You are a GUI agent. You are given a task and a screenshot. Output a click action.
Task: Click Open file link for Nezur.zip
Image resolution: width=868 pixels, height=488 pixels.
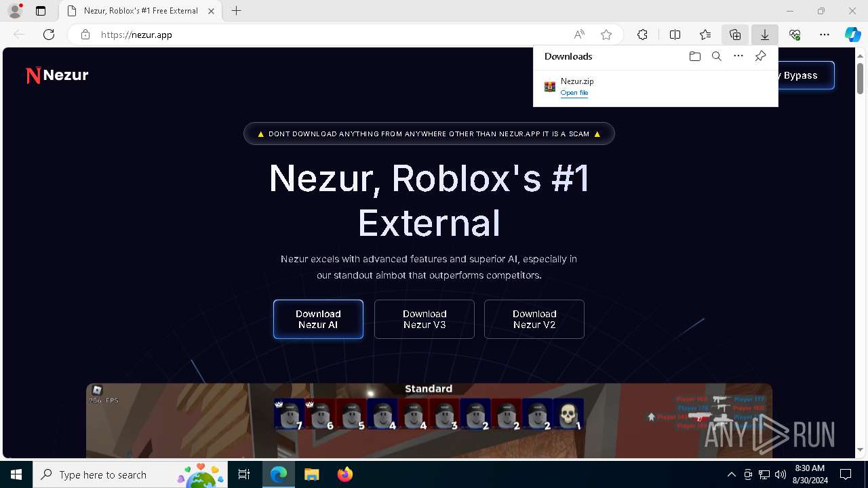click(x=574, y=93)
